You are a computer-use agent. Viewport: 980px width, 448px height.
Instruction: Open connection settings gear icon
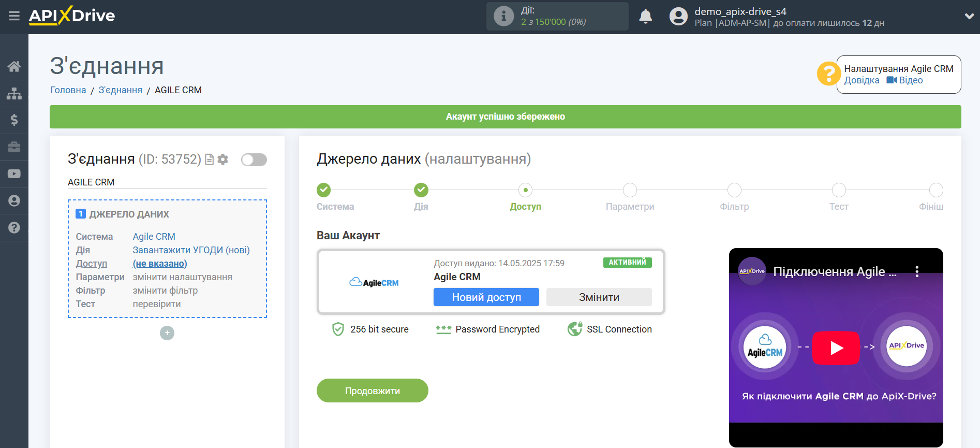(223, 160)
